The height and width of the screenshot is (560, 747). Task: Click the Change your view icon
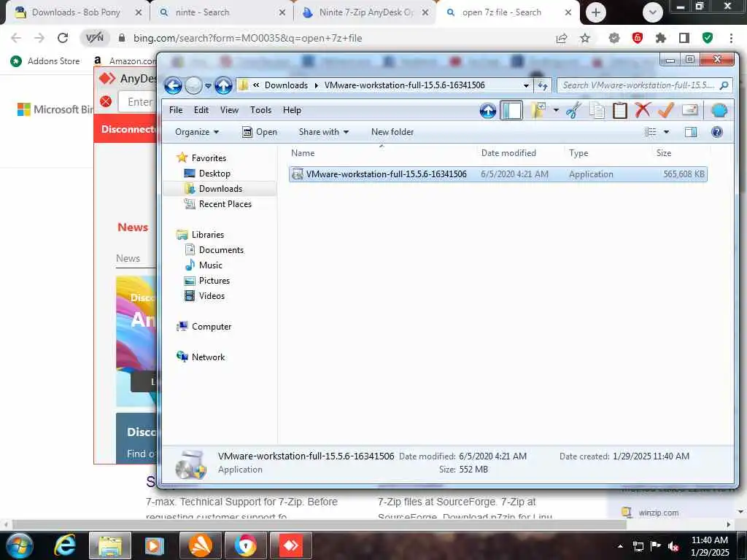[650, 132]
